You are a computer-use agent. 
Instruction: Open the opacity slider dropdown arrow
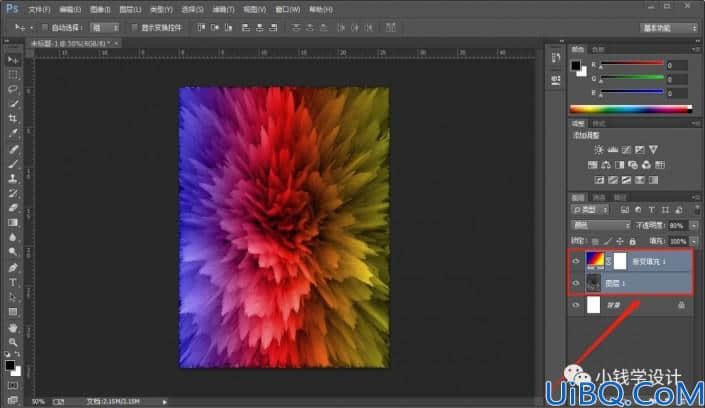[694, 225]
